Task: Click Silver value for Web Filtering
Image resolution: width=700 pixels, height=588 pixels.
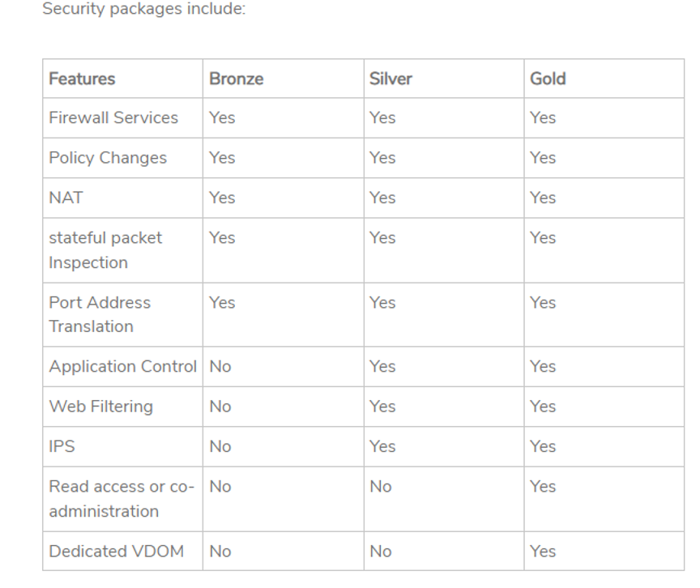Action: coord(382,407)
